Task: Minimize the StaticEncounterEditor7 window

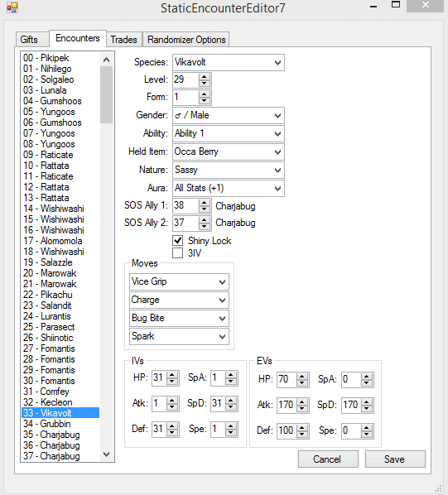Action: pyautogui.click(x=373, y=6)
